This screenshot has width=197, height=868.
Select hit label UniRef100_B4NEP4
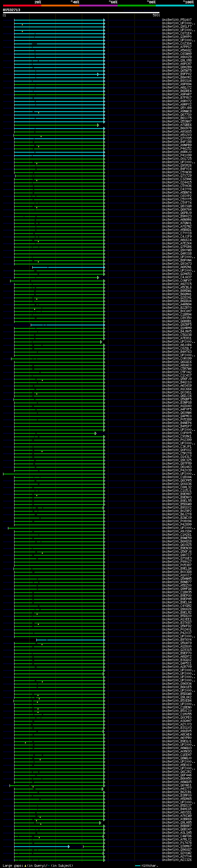point(177,423)
